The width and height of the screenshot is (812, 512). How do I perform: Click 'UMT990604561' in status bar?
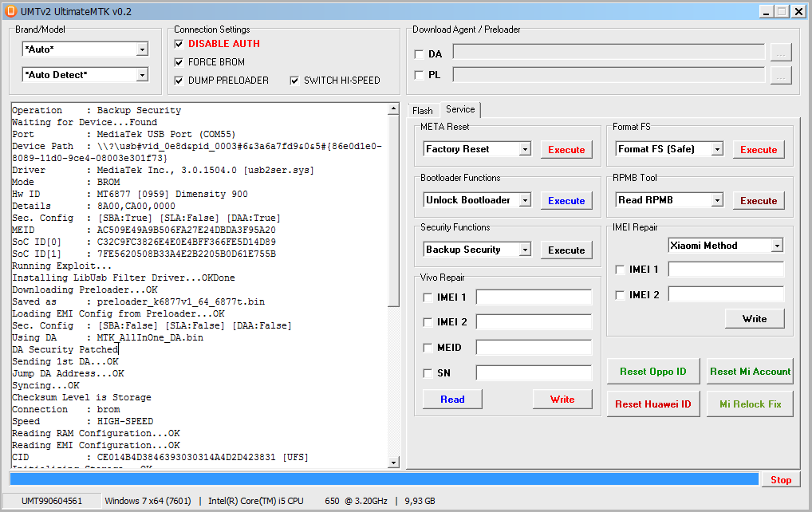52,501
